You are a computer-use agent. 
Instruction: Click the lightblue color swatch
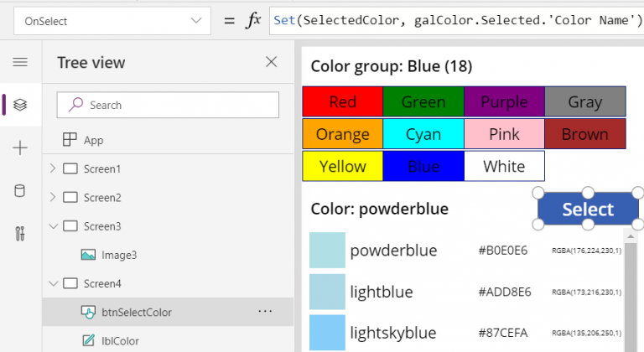[x=327, y=292]
